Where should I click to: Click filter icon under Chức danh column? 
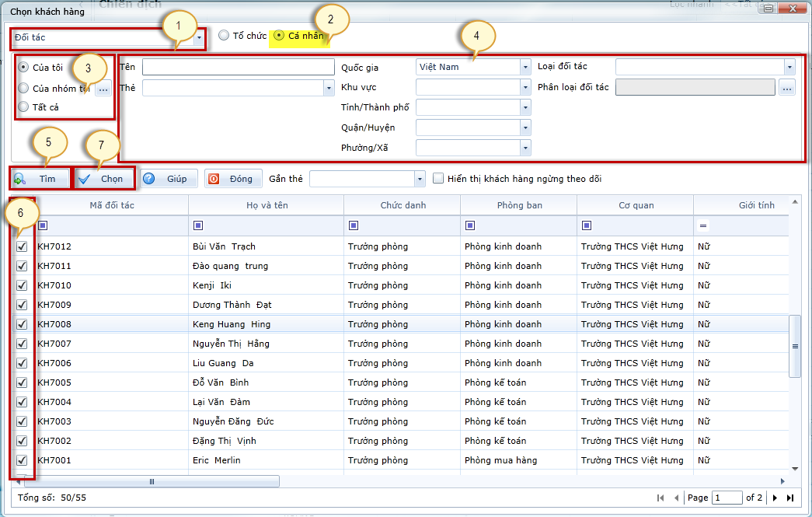(354, 225)
